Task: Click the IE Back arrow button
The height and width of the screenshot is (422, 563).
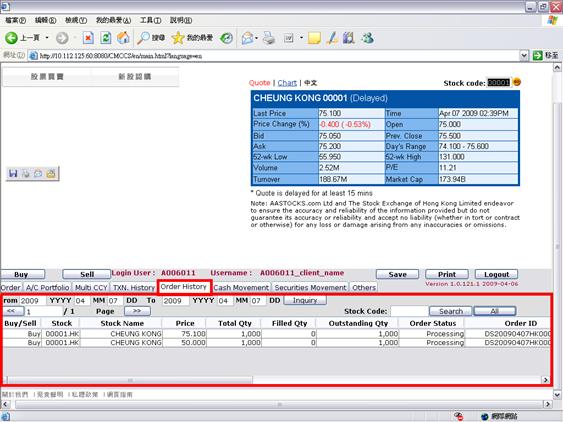Action: click(11, 38)
